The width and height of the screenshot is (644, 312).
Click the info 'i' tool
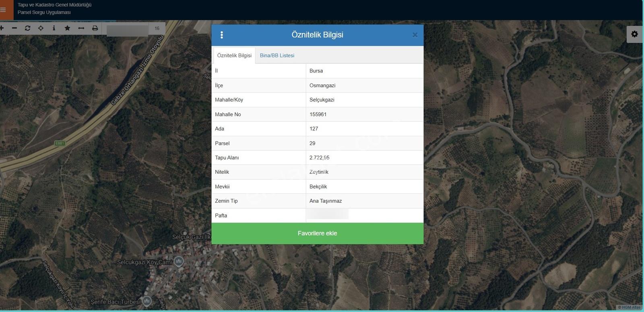point(54,28)
